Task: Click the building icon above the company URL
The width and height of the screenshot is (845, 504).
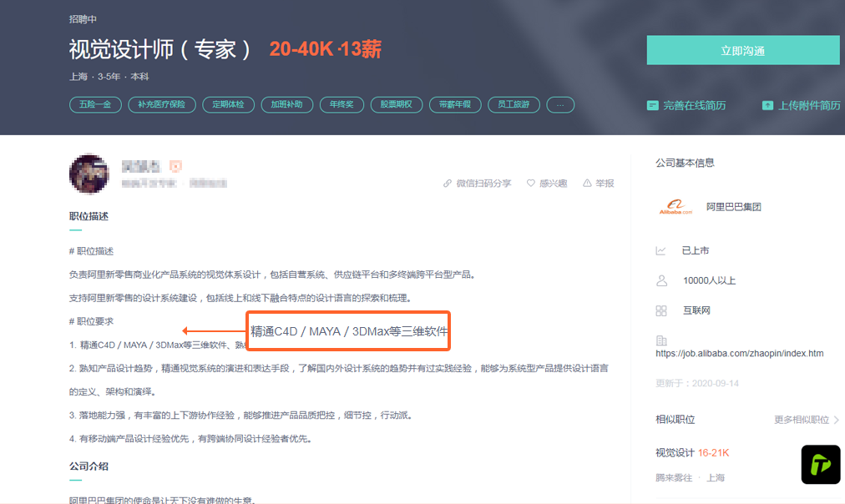Action: tap(661, 340)
